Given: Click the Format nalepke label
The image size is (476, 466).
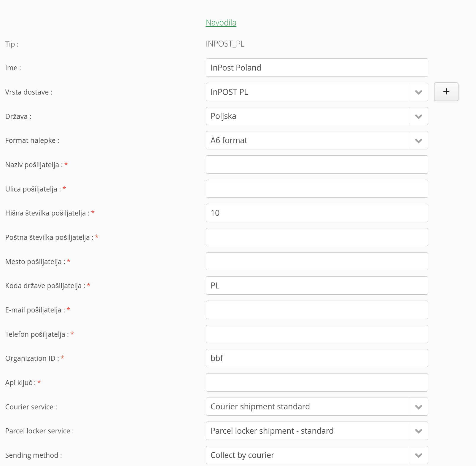Looking at the screenshot, I should (32, 141).
